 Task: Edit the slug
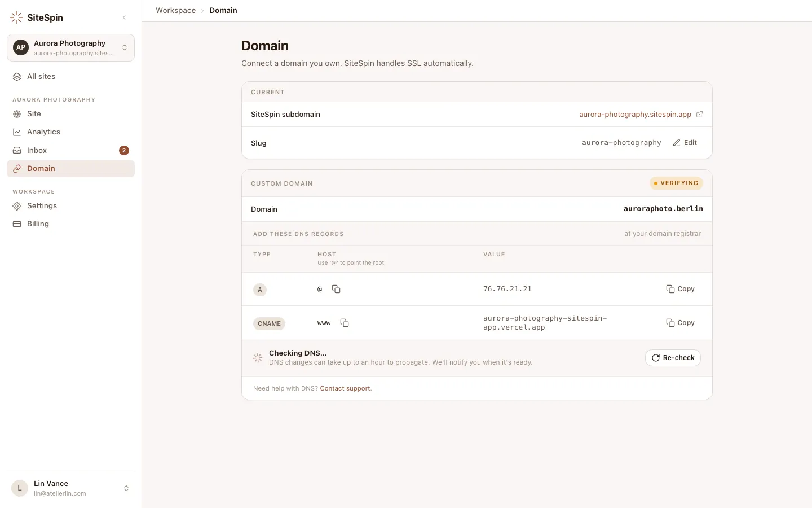click(685, 143)
